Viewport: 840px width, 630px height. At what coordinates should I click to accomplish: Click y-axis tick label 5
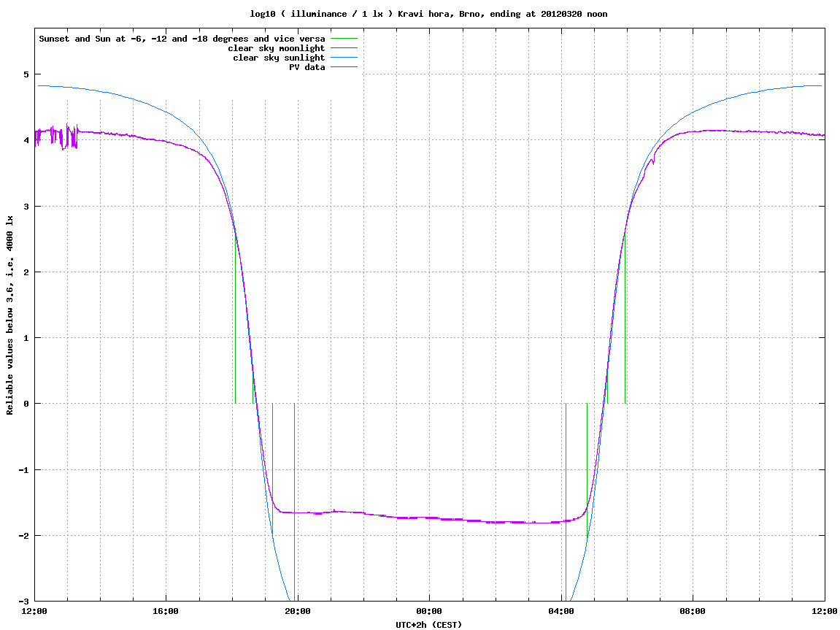[x=26, y=74]
